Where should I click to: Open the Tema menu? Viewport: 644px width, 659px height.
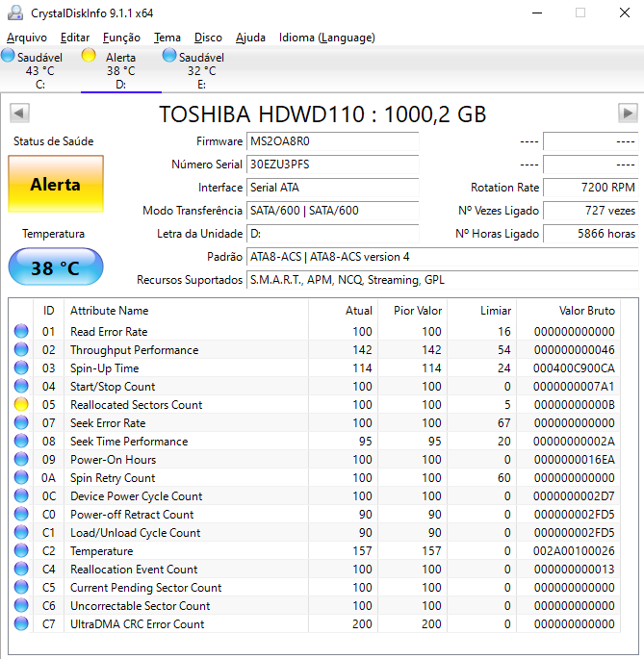(167, 38)
